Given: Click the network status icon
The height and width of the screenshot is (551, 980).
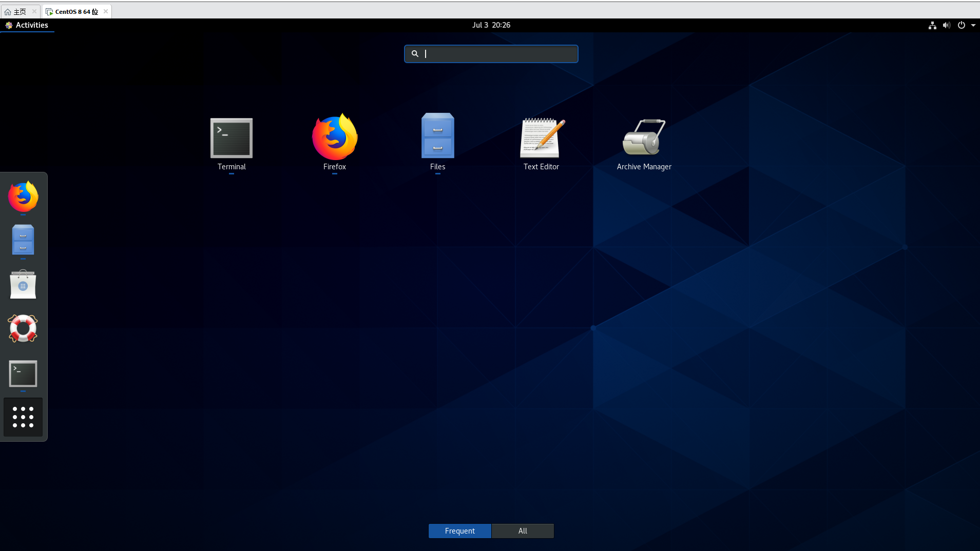Looking at the screenshot, I should click(932, 25).
